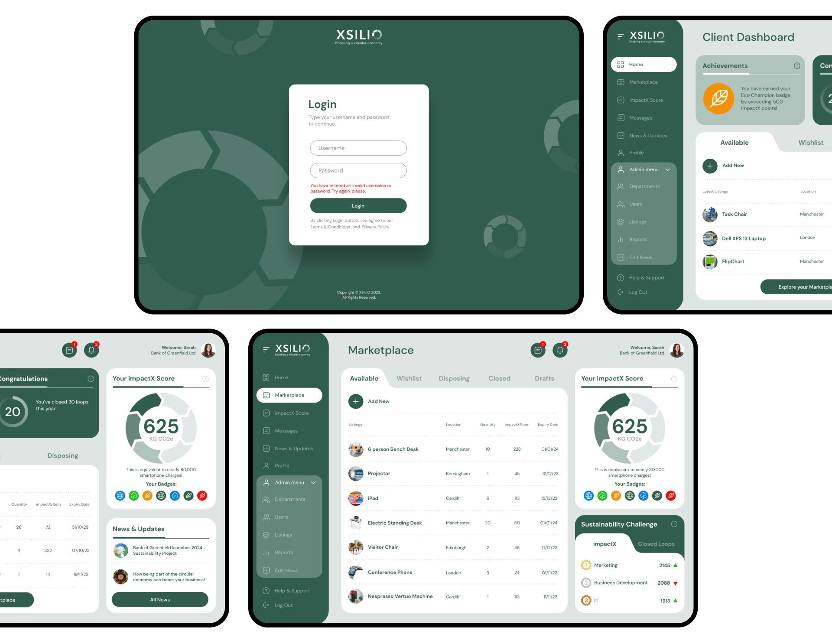Click the Username input field
The image size is (832, 644).
pos(359,148)
